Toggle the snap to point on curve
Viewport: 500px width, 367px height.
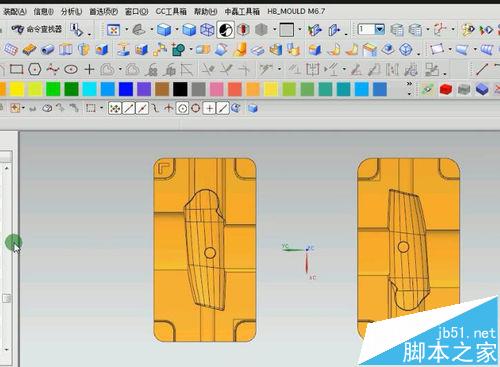tap(223, 108)
